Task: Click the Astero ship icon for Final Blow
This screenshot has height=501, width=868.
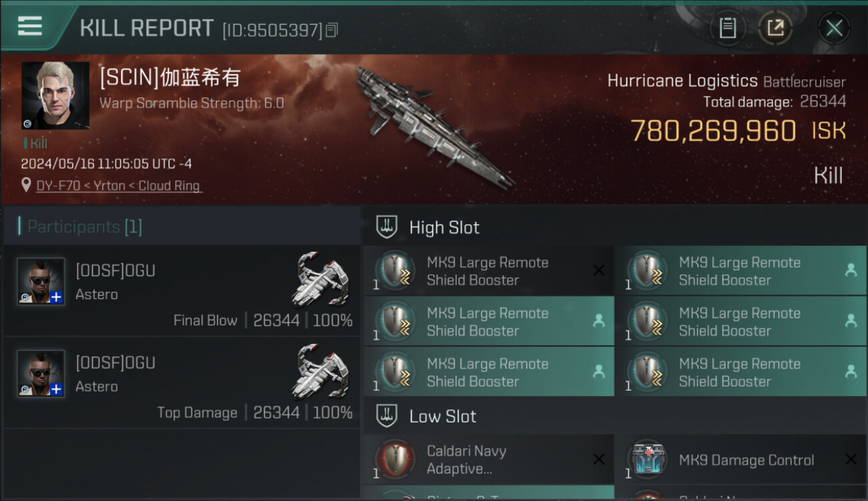Action: (x=320, y=279)
